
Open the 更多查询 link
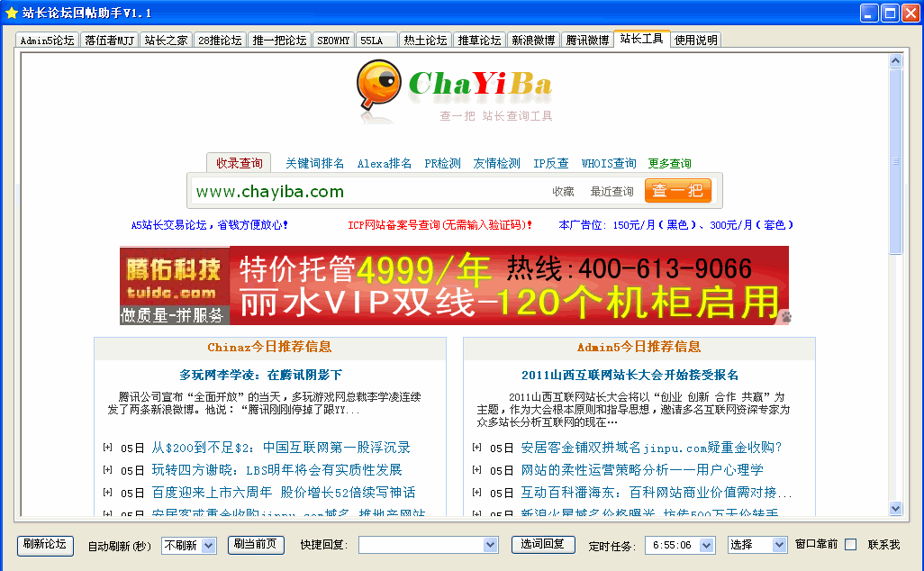(x=669, y=163)
